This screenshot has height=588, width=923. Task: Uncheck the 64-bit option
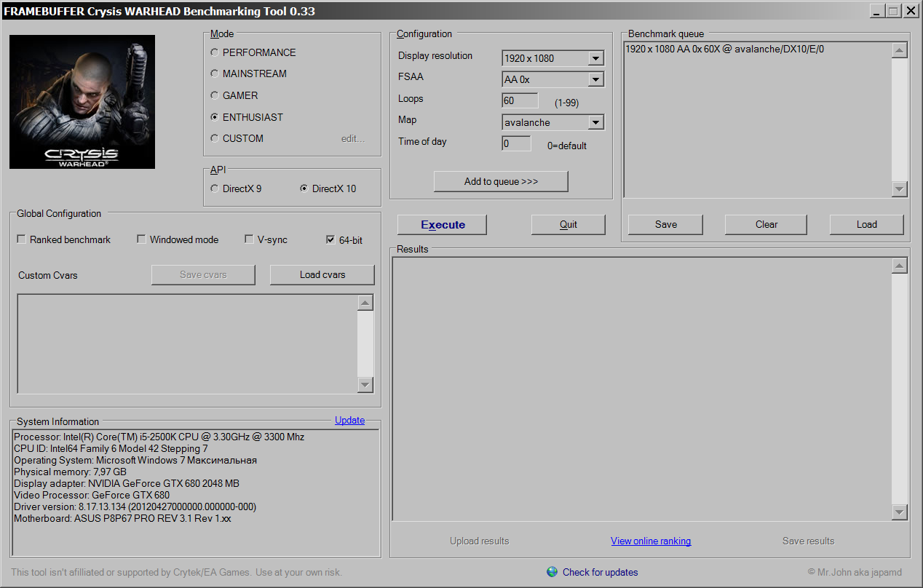click(330, 239)
